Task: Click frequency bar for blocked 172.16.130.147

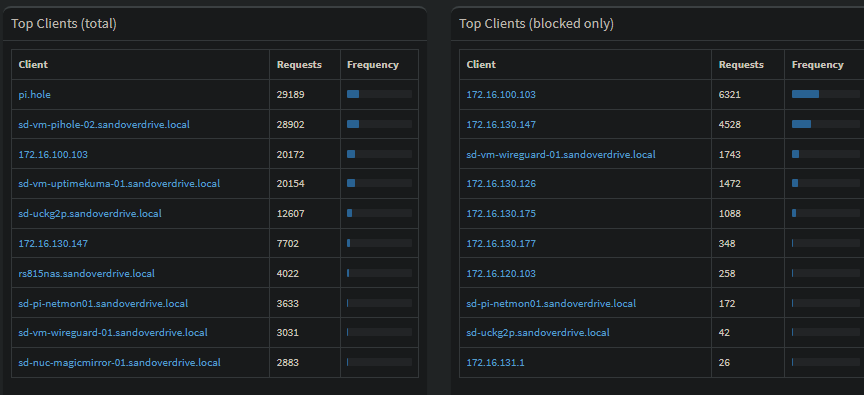Action: pyautogui.click(x=825, y=124)
